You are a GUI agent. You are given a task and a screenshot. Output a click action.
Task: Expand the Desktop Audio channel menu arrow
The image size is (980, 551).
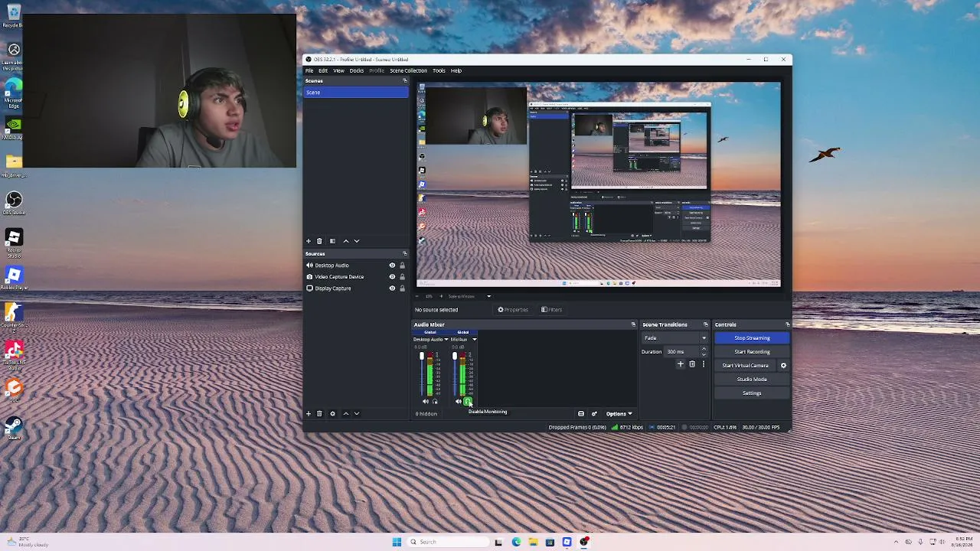pos(446,340)
